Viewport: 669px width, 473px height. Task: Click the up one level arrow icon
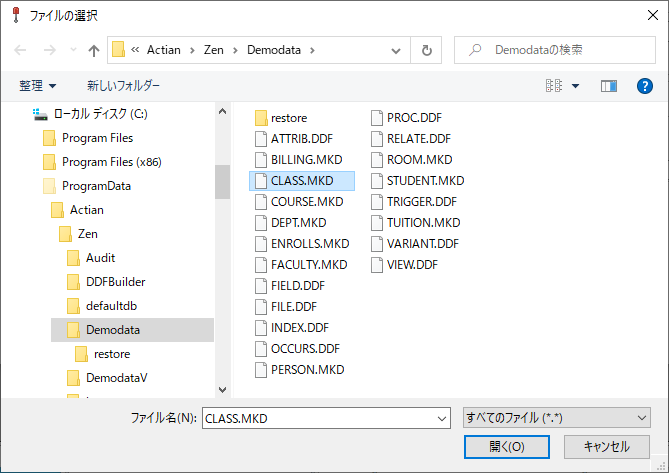click(94, 50)
